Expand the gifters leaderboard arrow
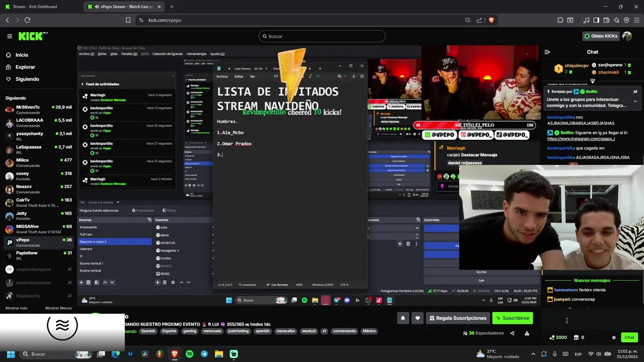644x362 pixels. [593, 81]
